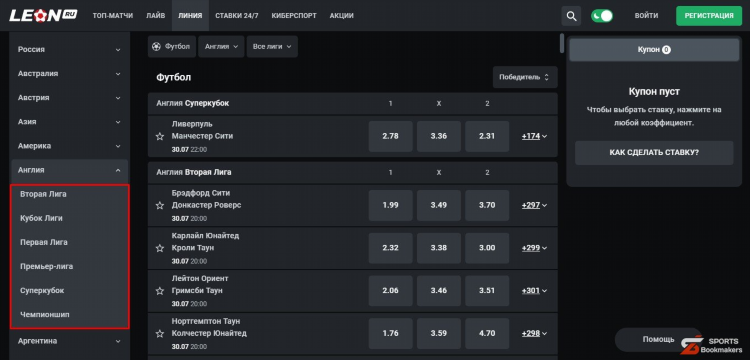Open the Победитель market selector
The image size is (750, 360).
(x=525, y=77)
